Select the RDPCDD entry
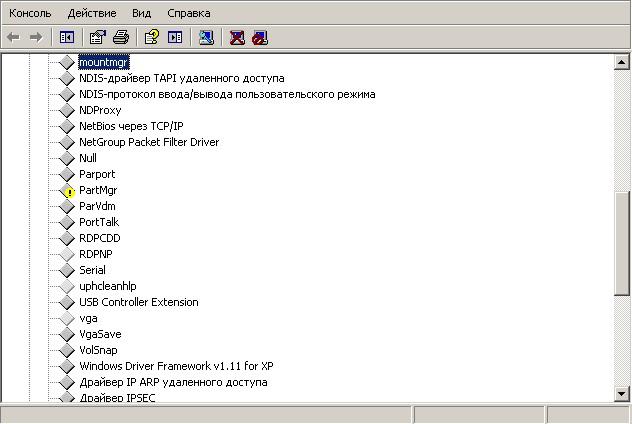 pyautogui.click(x=100, y=238)
